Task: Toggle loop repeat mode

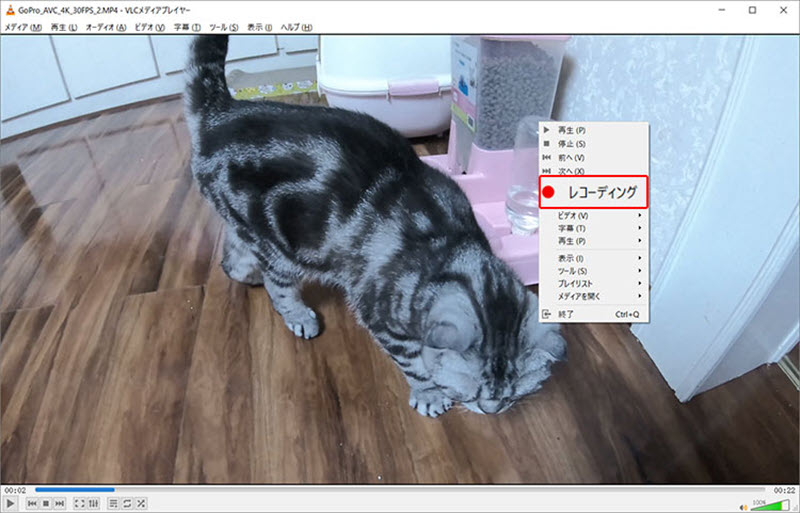Action: [x=127, y=503]
